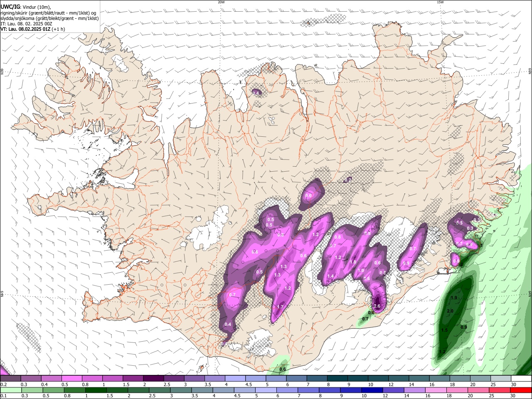Click the 15W longitude label

point(440,2)
